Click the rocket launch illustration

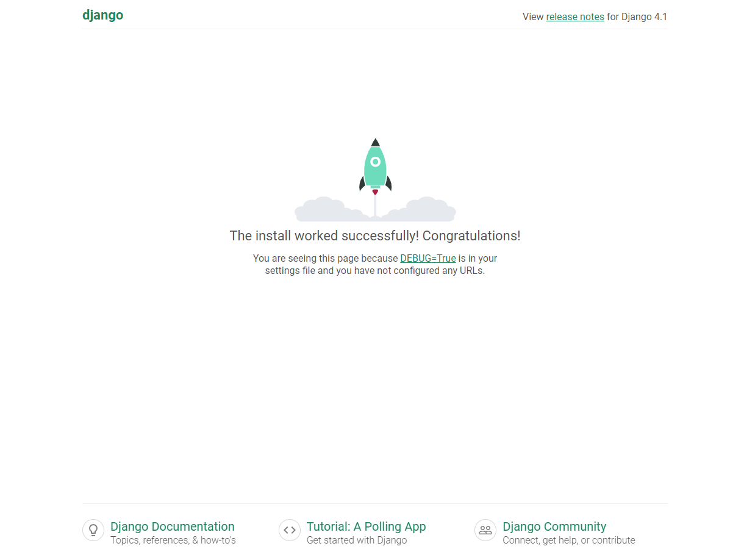tap(375, 180)
